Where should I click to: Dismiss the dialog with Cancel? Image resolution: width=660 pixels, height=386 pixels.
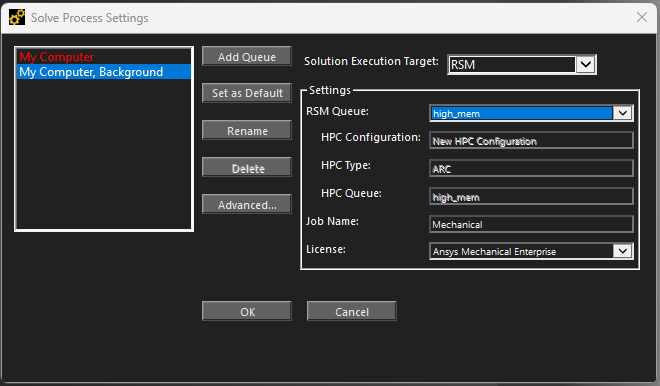click(x=351, y=311)
